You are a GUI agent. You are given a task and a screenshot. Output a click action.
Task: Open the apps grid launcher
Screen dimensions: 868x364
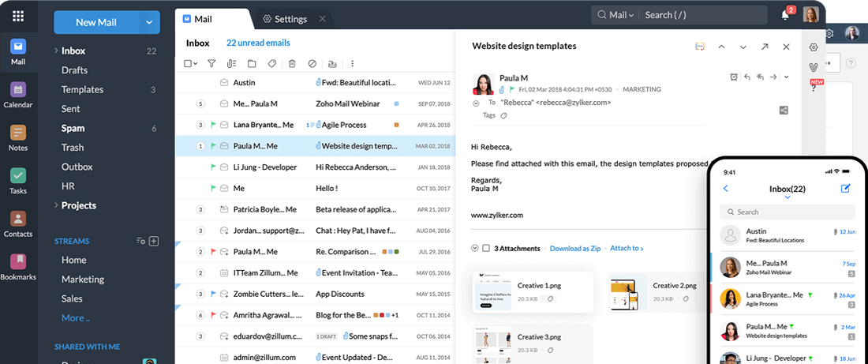tap(17, 16)
